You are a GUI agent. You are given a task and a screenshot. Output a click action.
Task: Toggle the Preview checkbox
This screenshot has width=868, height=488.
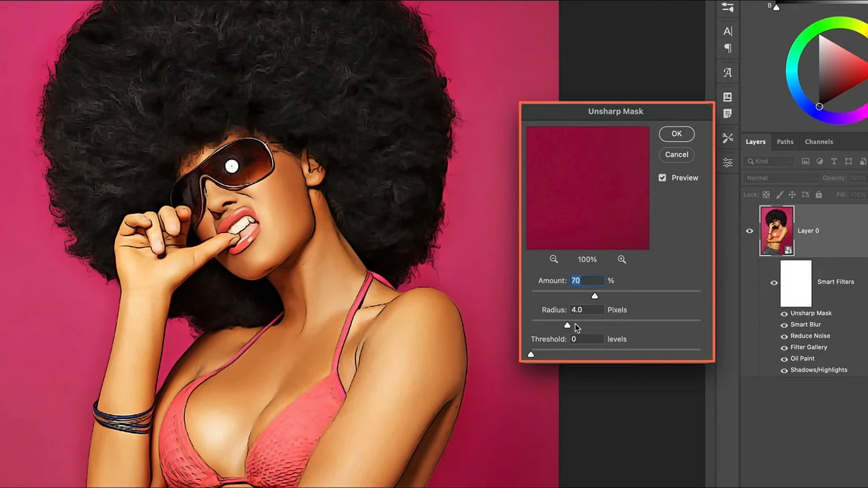[662, 178]
